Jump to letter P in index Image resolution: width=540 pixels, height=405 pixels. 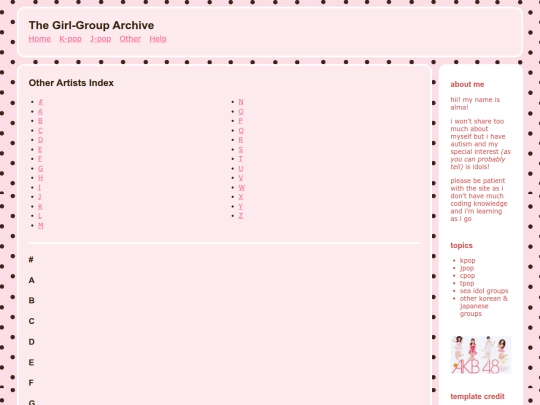[240, 121]
